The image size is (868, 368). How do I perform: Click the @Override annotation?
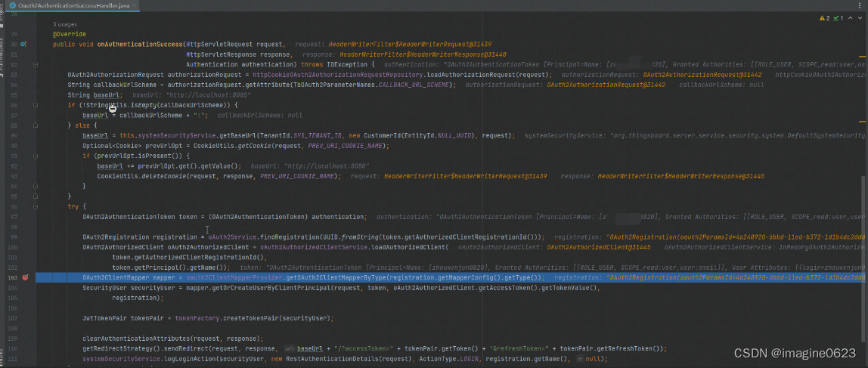click(70, 34)
